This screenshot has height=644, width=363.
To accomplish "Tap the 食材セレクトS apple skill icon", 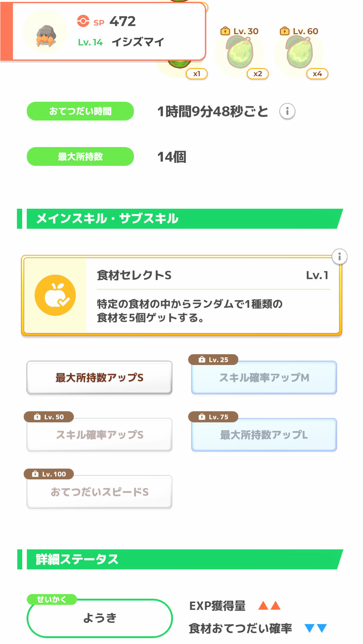I will 55,295.
